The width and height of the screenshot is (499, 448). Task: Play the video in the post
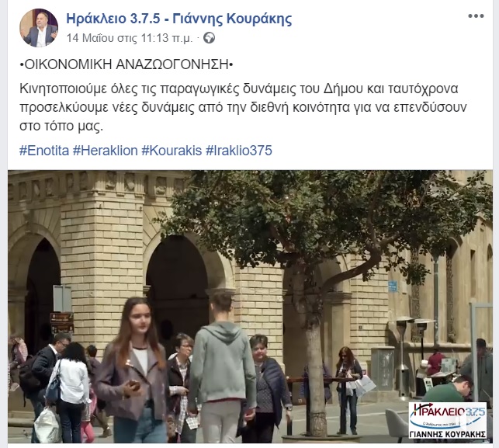click(x=250, y=307)
